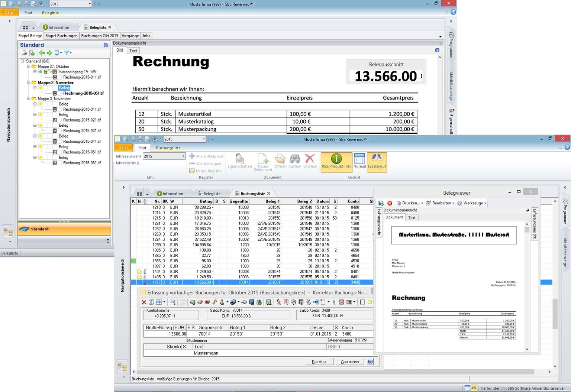Viewport: 571px width, 392px height.
Task: Open the Datei menu in the front window
Action: tap(123, 148)
